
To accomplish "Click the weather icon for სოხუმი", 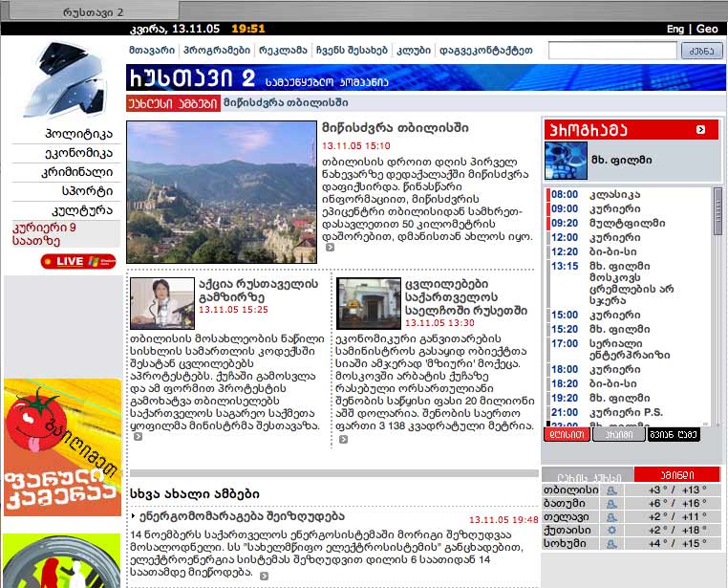I will pos(612,543).
